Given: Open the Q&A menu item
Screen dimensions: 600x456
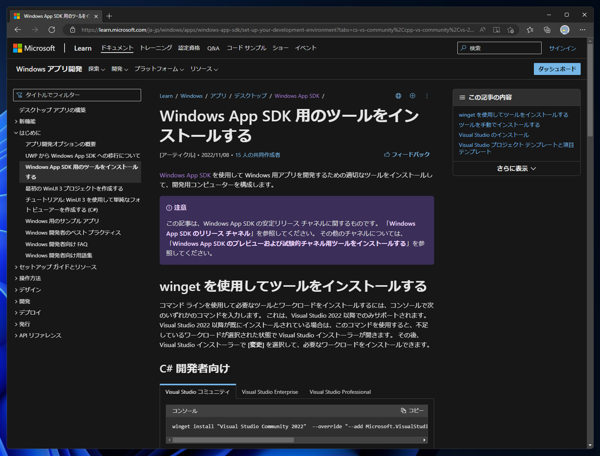Looking at the screenshot, I should pos(213,48).
